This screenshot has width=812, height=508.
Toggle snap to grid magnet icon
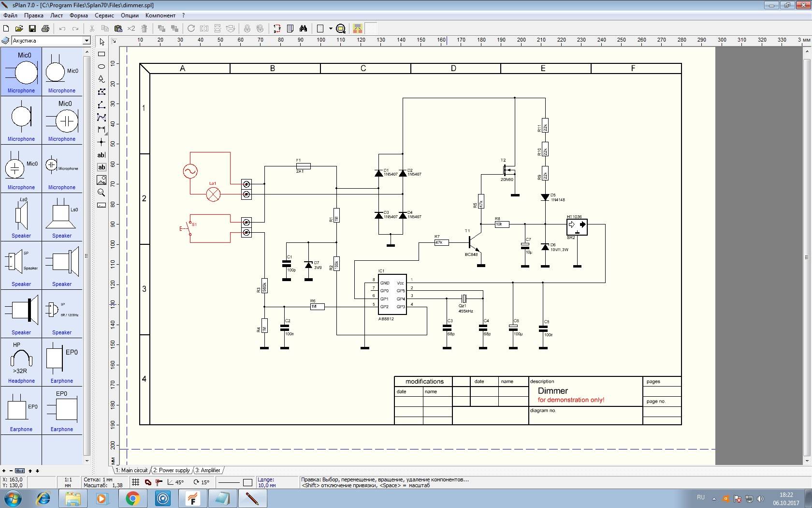click(x=148, y=482)
